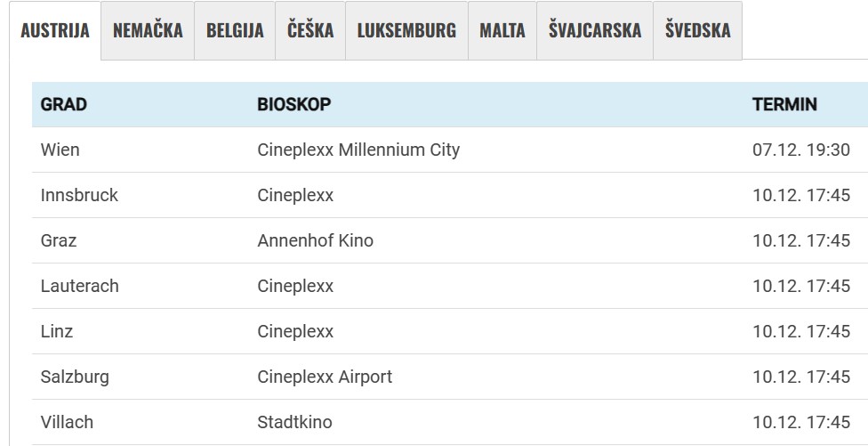Click the Linz city entry
The width and height of the screenshot is (868, 446).
(x=57, y=331)
